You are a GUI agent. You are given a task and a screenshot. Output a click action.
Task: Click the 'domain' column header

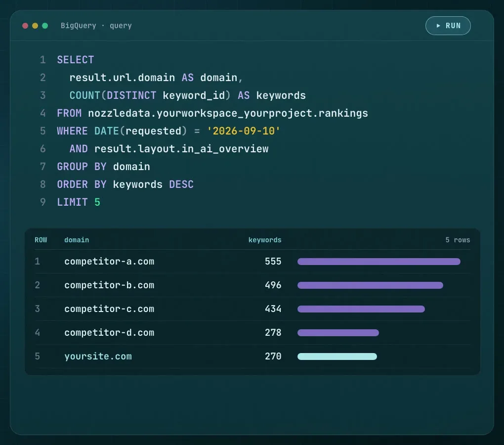[77, 240]
